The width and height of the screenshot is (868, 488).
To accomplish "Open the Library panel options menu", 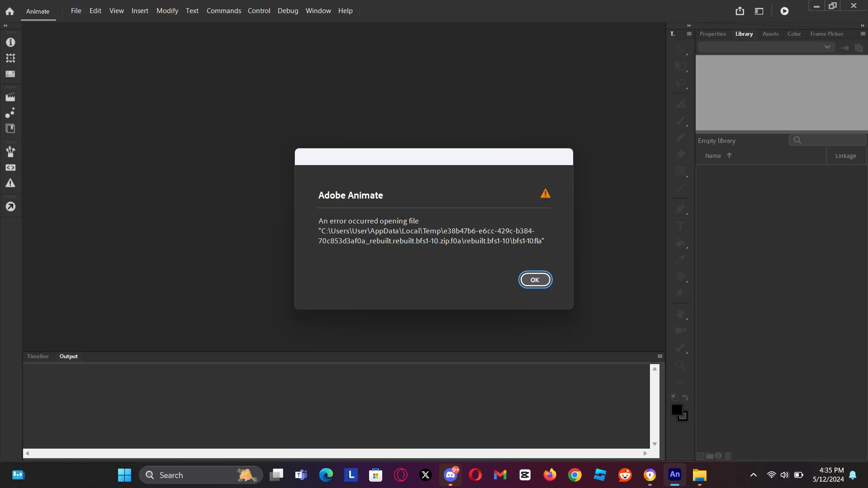I will pos(863,34).
